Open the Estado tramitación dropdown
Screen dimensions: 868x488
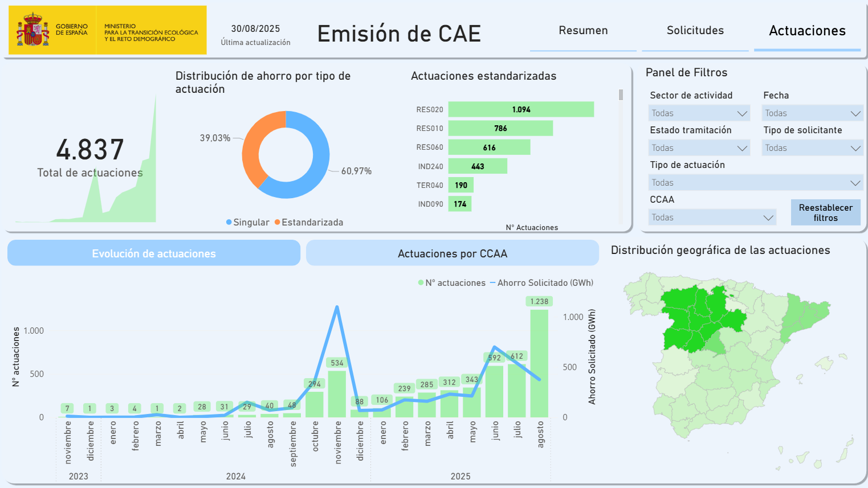pos(699,148)
